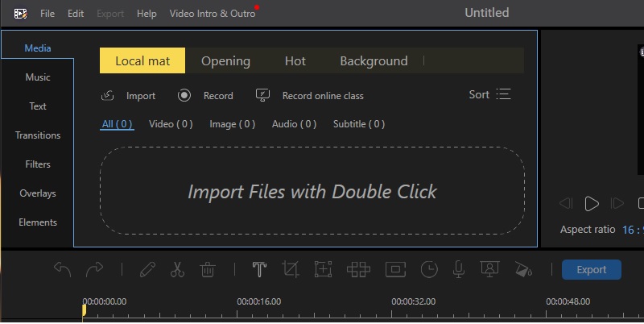
Task: Click the paint bucket color icon
Action: (524, 270)
